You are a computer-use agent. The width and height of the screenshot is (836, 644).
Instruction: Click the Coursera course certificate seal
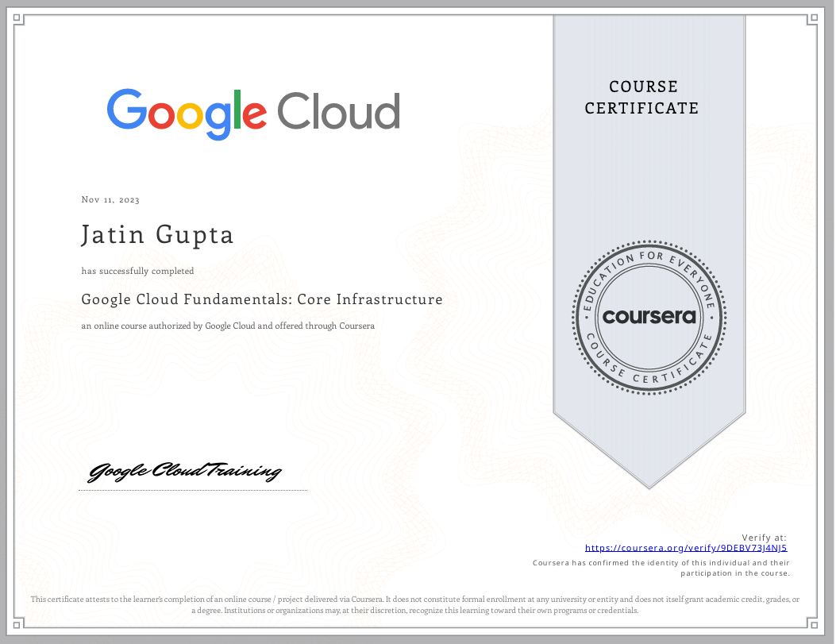click(x=649, y=317)
